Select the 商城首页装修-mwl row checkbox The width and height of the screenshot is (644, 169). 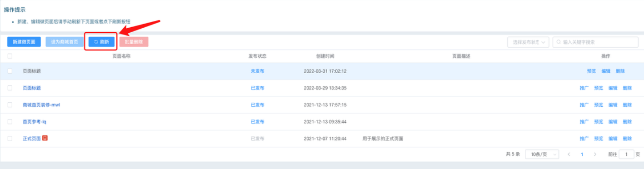point(10,105)
